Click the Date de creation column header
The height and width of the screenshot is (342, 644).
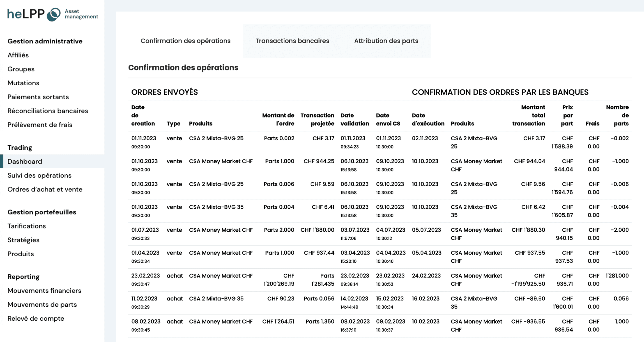pyautogui.click(x=143, y=115)
